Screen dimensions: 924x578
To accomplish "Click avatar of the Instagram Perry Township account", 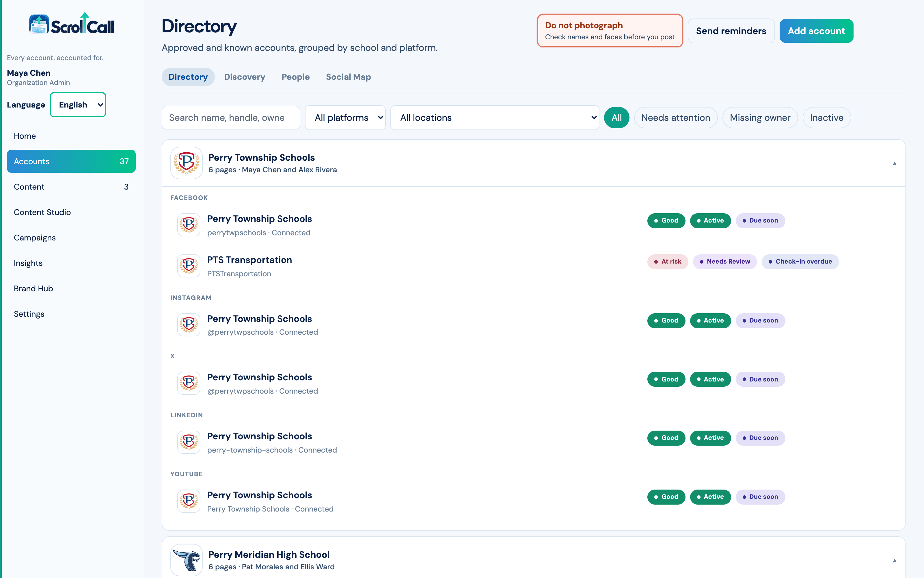I will [189, 325].
